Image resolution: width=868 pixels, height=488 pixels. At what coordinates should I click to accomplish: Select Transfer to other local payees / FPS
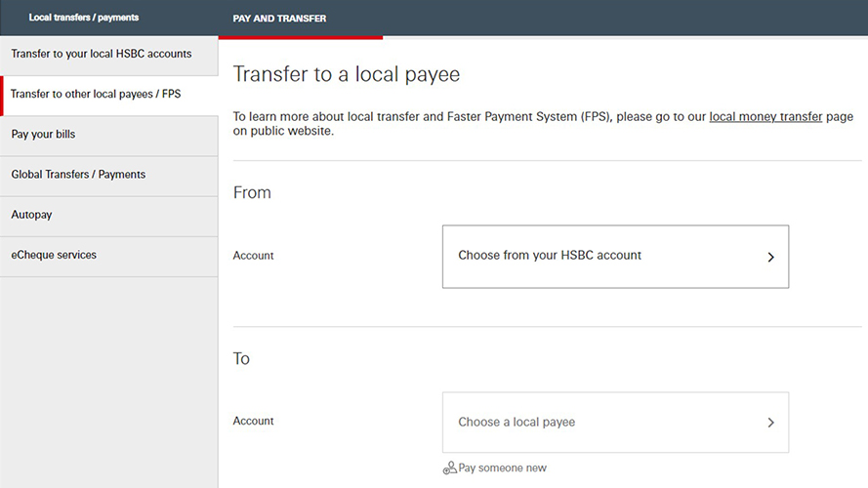pos(96,95)
